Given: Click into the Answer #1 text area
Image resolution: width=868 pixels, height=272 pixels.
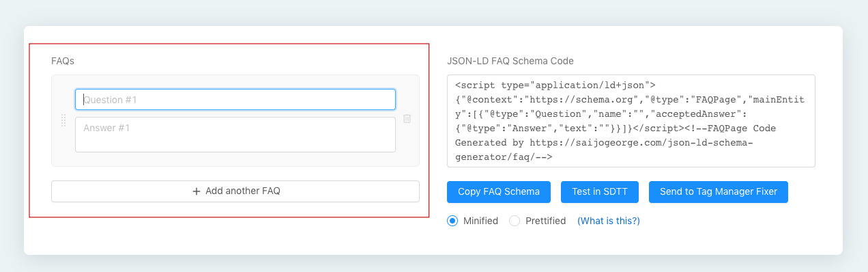Looking at the screenshot, I should [235, 135].
